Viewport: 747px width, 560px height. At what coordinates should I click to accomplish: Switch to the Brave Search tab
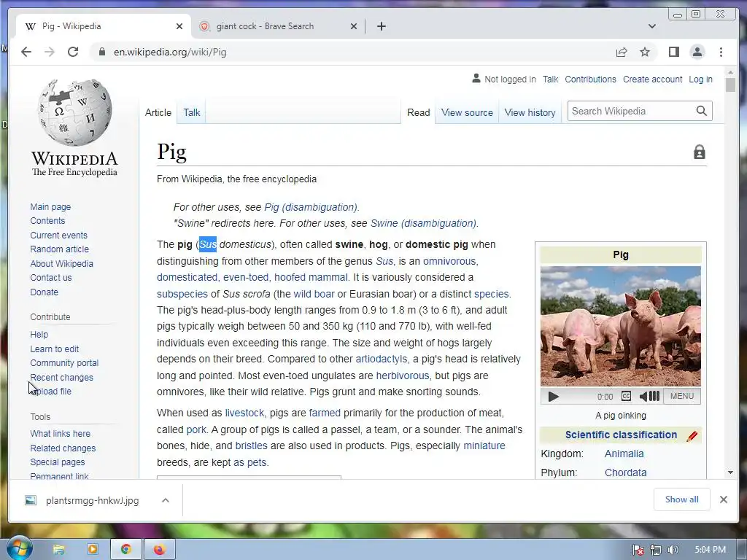tap(279, 26)
